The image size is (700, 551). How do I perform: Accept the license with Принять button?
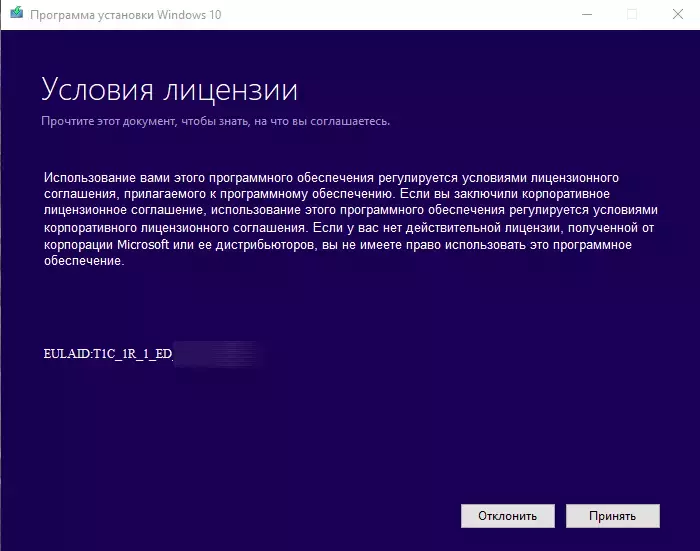click(612, 516)
